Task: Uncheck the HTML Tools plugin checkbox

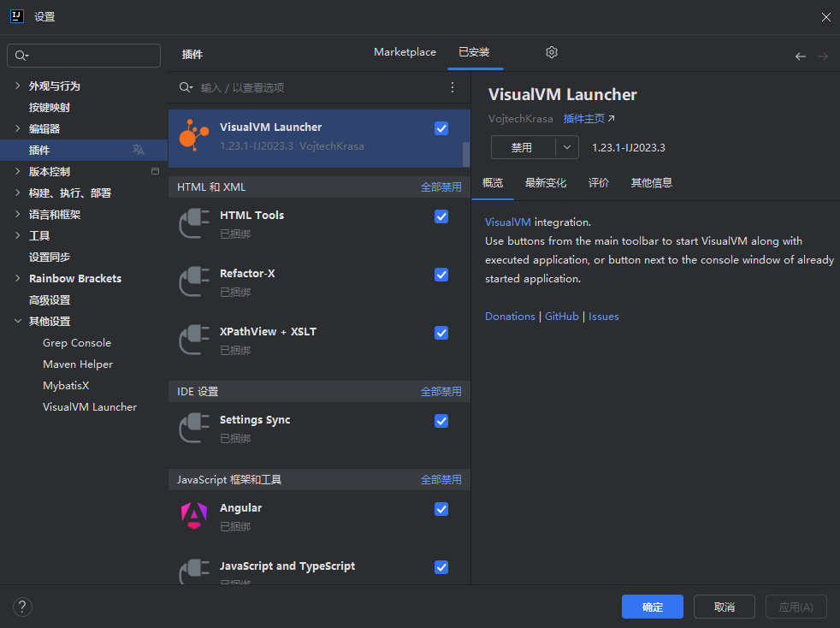Action: pyautogui.click(x=441, y=216)
